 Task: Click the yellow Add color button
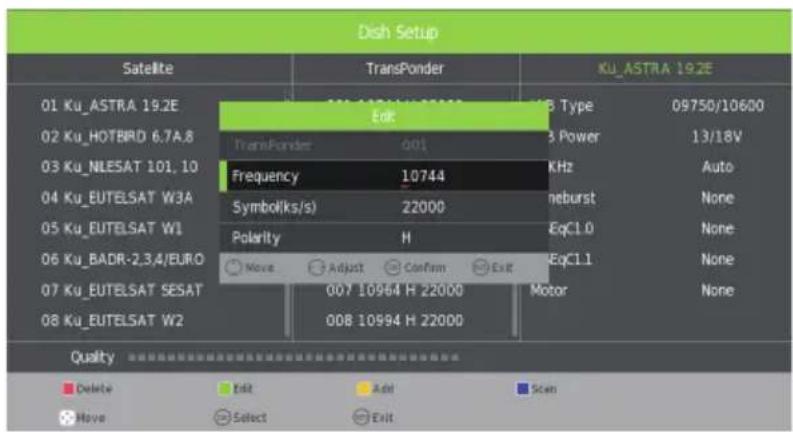[x=363, y=388]
